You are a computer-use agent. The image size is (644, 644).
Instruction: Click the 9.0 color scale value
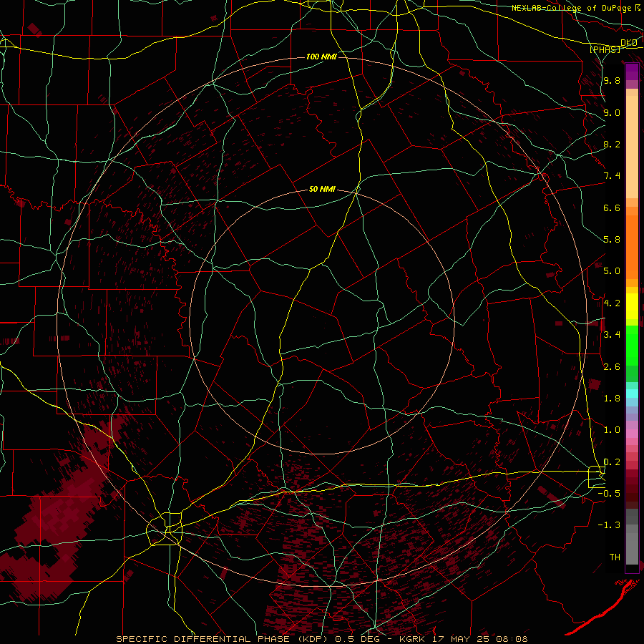click(x=612, y=112)
